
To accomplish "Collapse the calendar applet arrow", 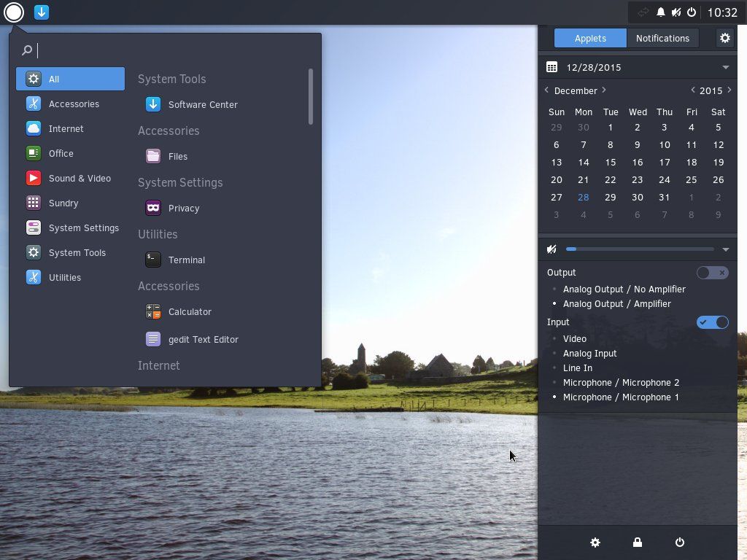I will click(x=725, y=67).
